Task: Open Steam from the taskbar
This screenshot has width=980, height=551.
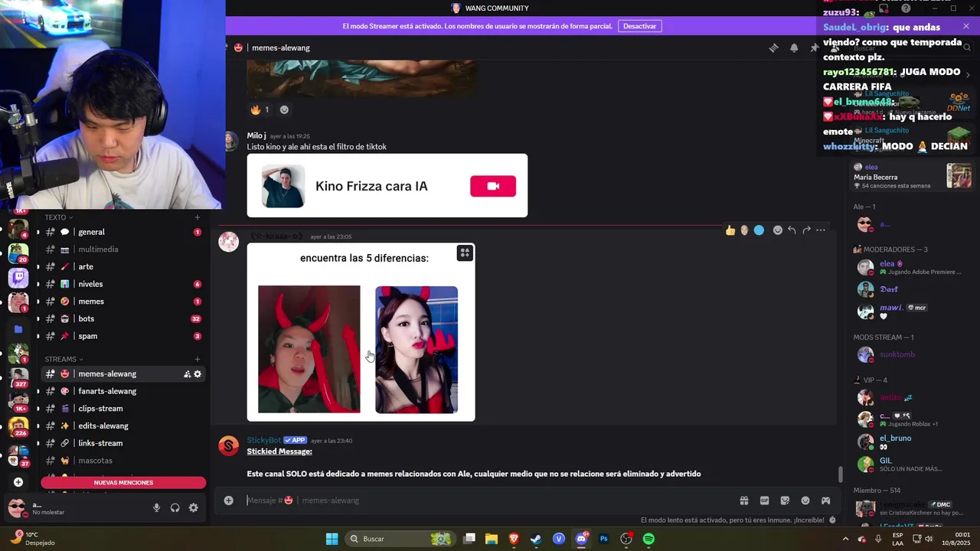Action: tap(536, 539)
